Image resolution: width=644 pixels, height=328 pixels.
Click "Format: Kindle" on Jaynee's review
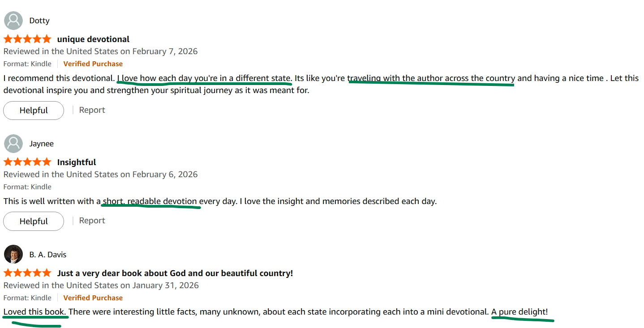coord(27,187)
